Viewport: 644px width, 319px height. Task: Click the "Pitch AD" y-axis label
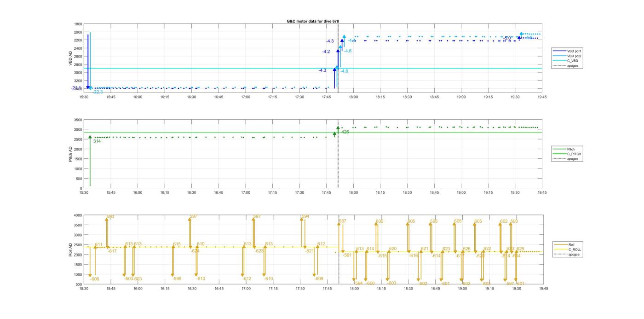pyautogui.click(x=71, y=154)
